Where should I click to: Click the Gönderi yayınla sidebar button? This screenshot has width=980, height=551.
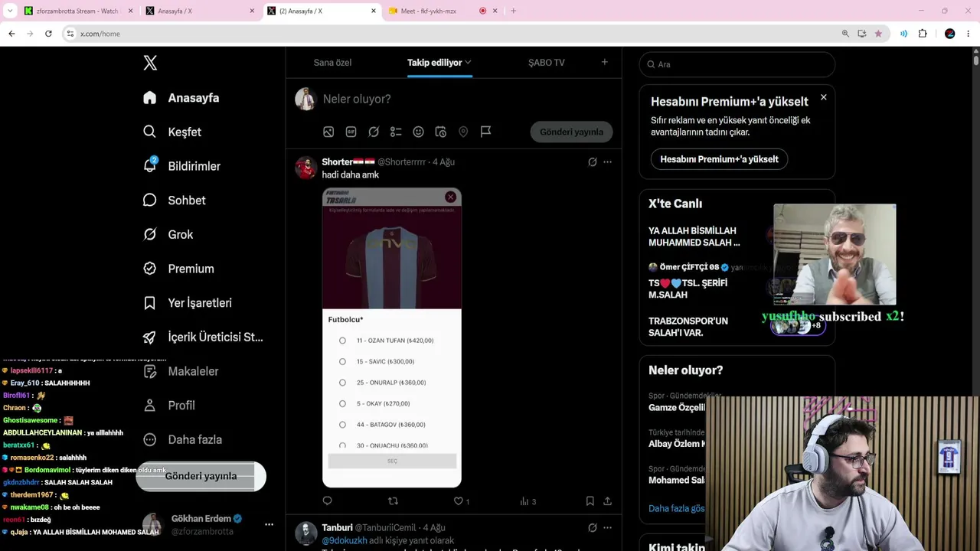point(201,476)
